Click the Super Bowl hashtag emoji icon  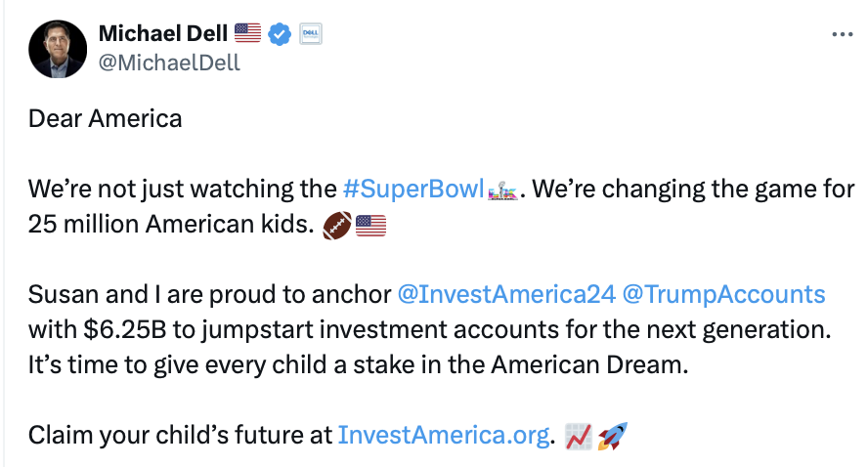[500, 188]
